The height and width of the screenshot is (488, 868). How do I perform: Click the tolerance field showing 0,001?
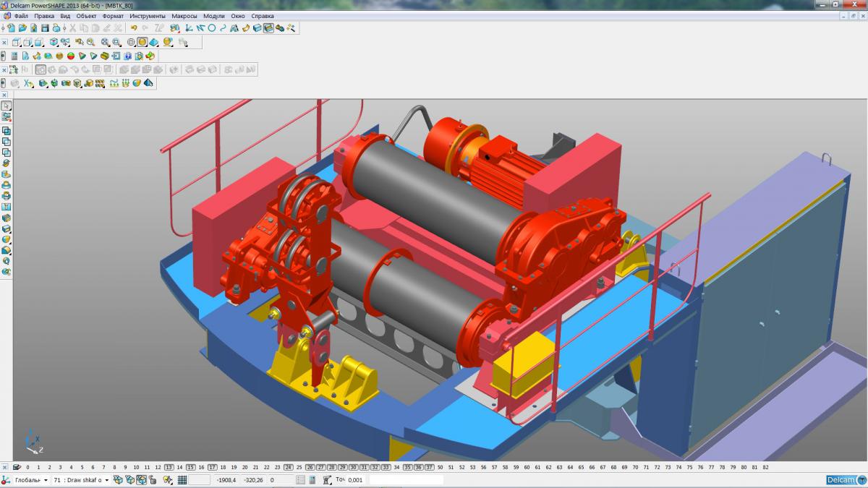[355, 479]
